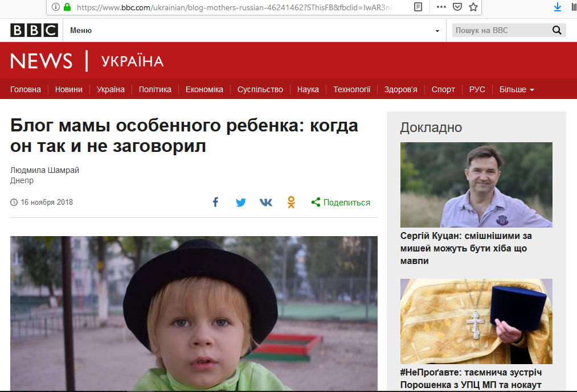577x392 pixels.
Task: View site information lock icon
Action: click(x=67, y=7)
